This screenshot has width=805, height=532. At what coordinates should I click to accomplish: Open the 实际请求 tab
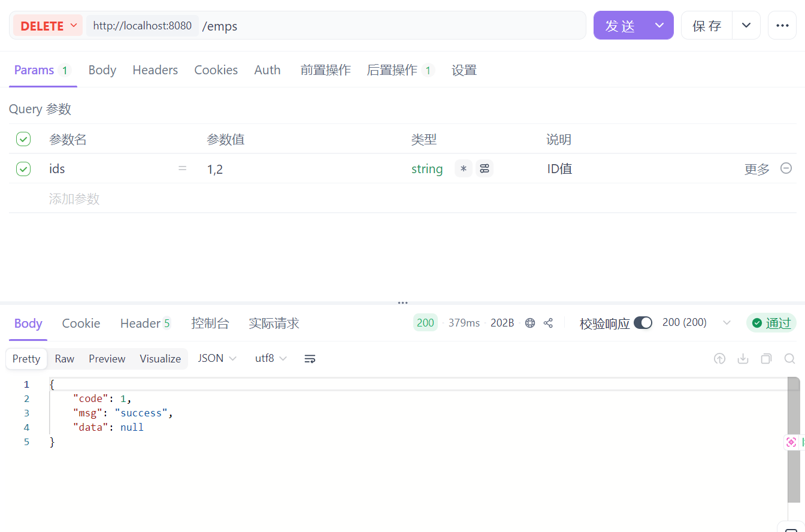(274, 324)
